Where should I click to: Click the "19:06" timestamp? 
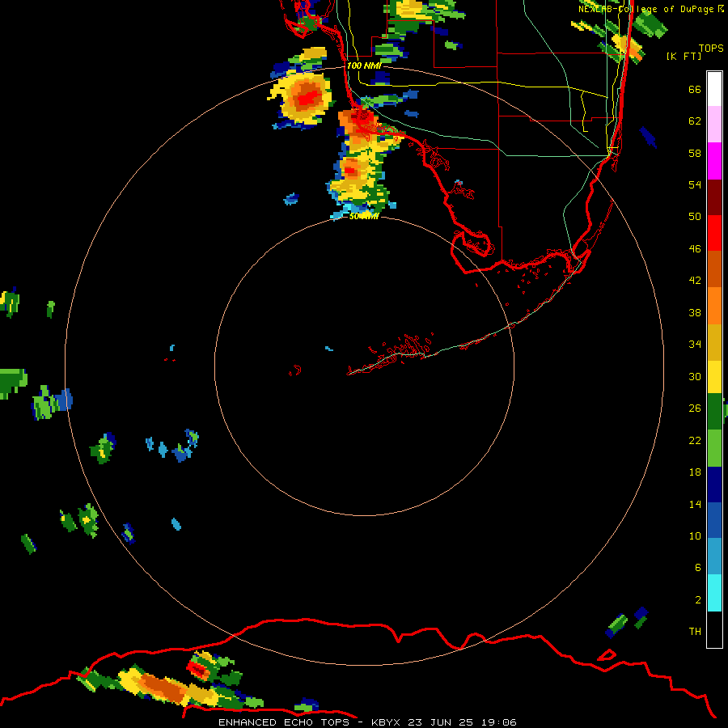(499, 722)
